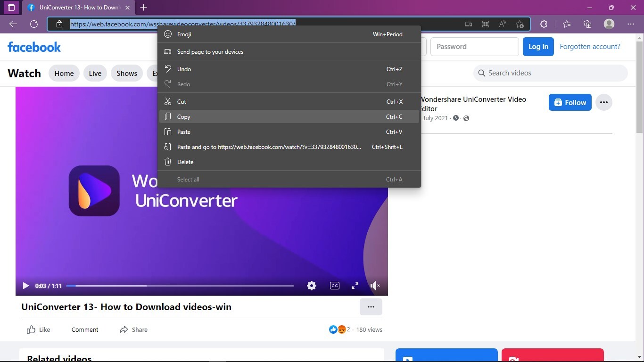View the reactions count

[339, 329]
